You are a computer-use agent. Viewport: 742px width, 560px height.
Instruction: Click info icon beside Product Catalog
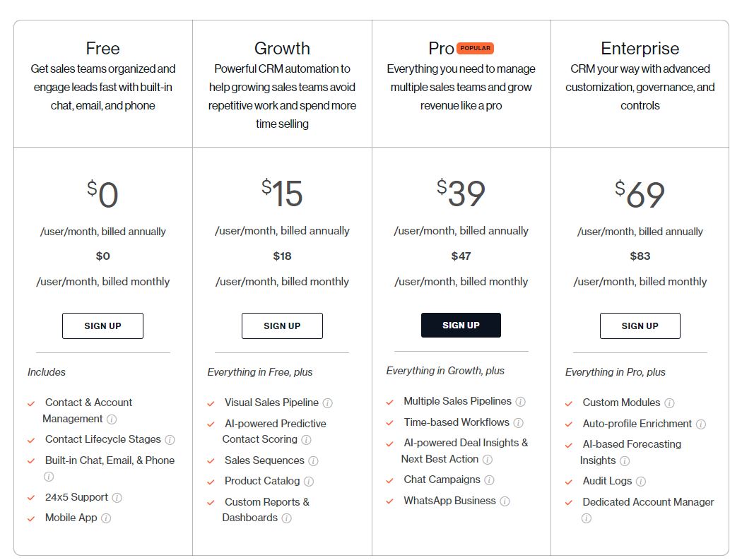(309, 482)
